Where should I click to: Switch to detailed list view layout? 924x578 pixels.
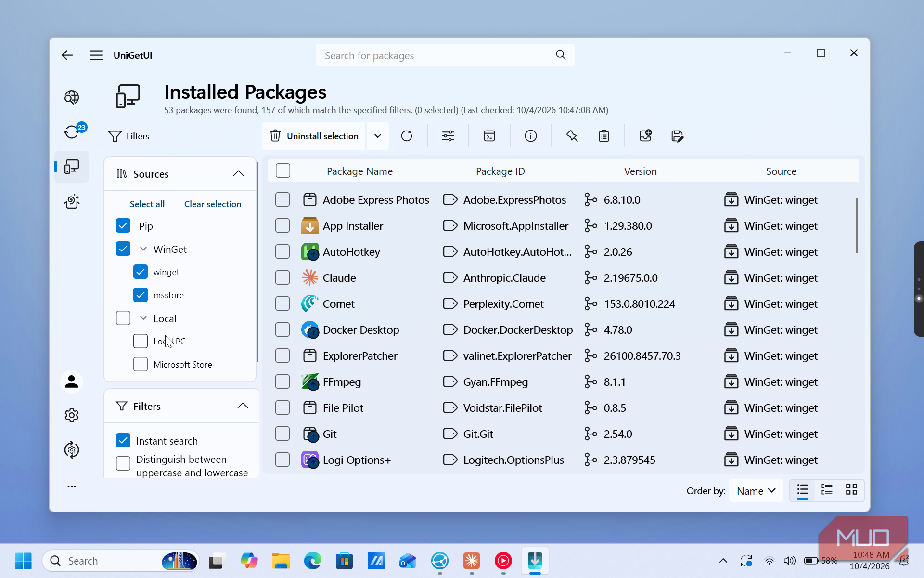(827, 490)
